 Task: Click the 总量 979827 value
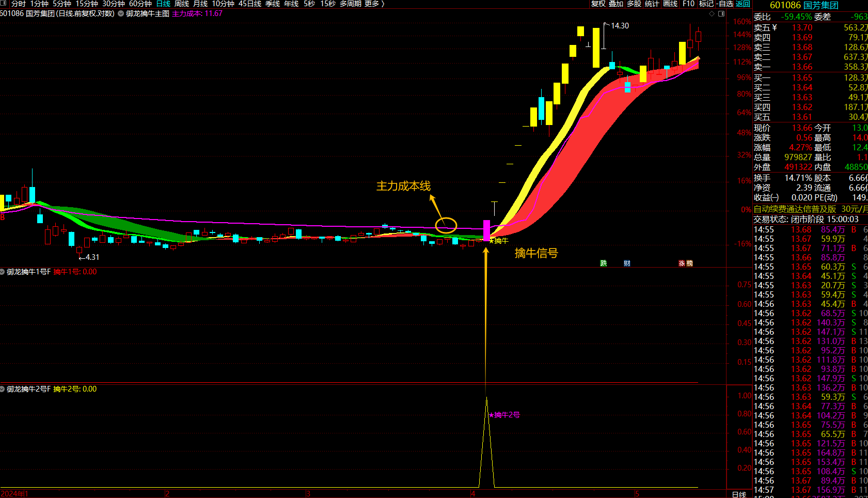[798, 158]
